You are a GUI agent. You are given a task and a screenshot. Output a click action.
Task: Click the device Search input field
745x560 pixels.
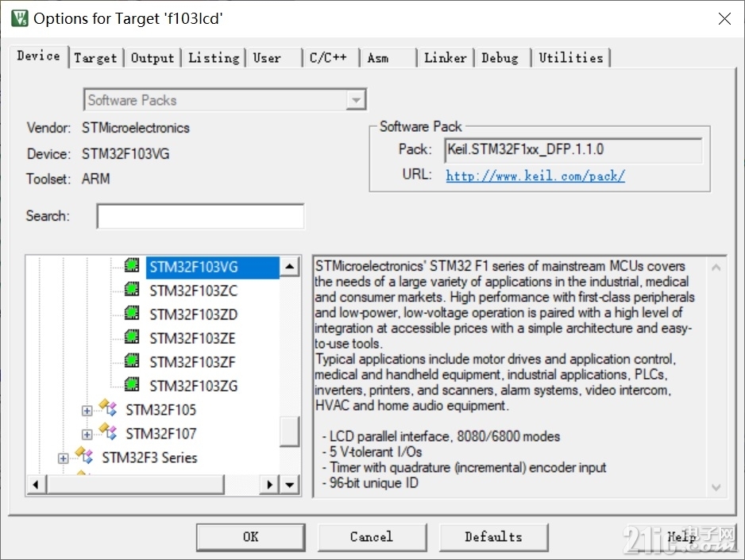[200, 216]
